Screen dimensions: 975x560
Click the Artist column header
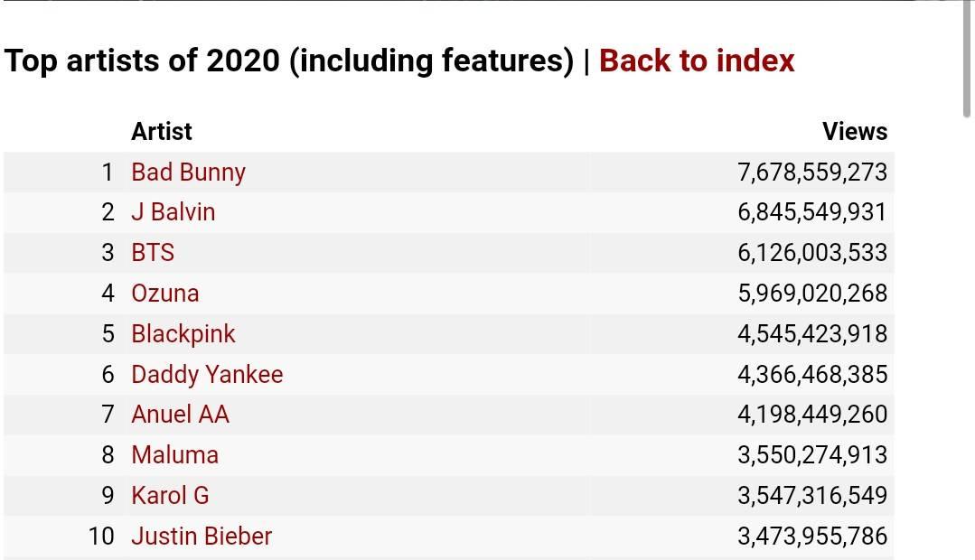[x=162, y=132]
